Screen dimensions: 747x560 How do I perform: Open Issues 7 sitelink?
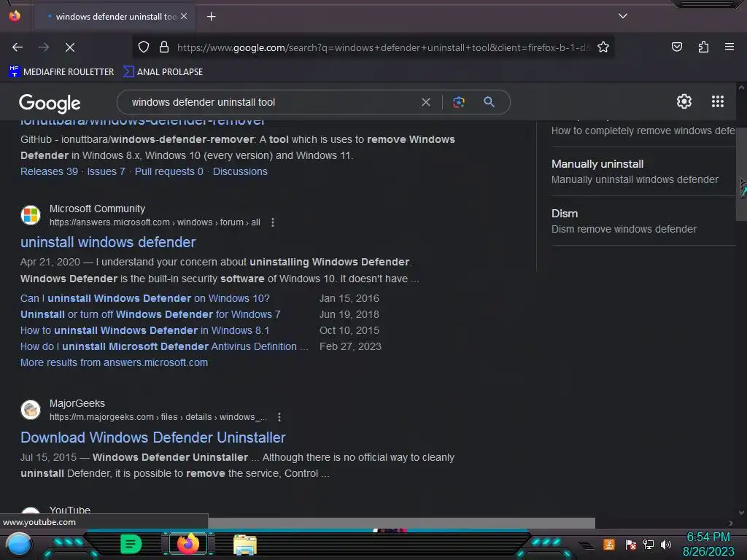click(x=106, y=171)
